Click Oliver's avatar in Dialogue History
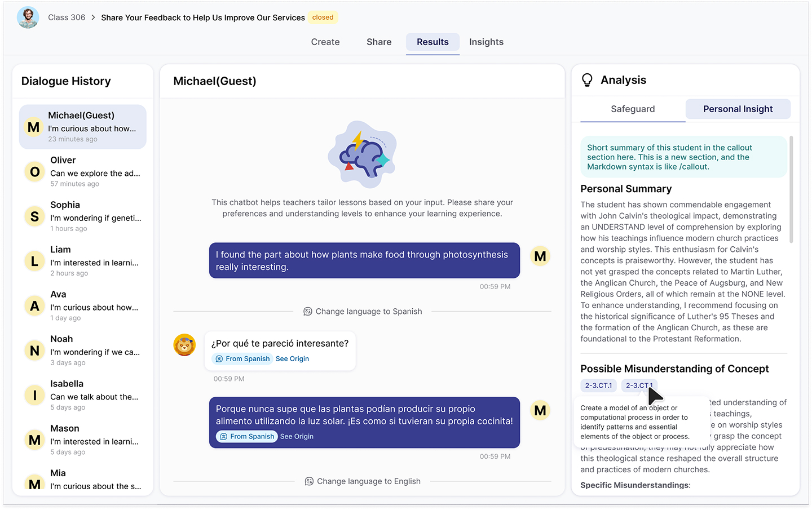 (x=34, y=172)
